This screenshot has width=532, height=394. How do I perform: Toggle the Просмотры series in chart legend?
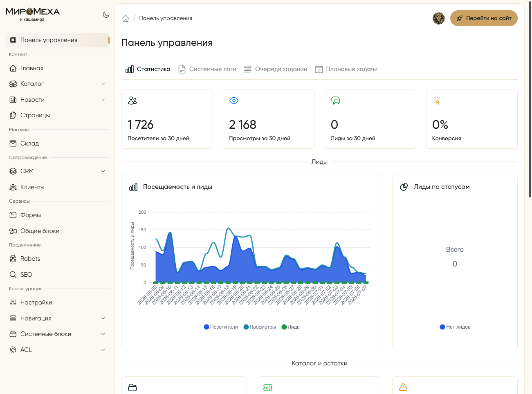(x=260, y=327)
